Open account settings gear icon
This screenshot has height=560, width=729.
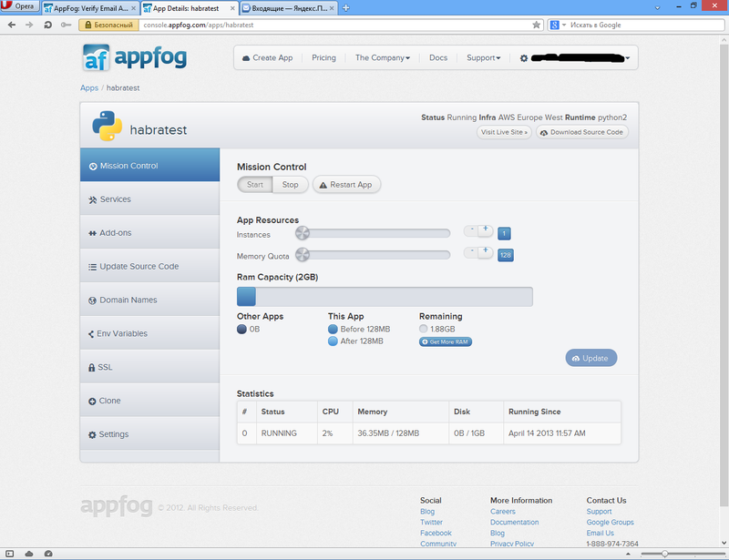(523, 58)
